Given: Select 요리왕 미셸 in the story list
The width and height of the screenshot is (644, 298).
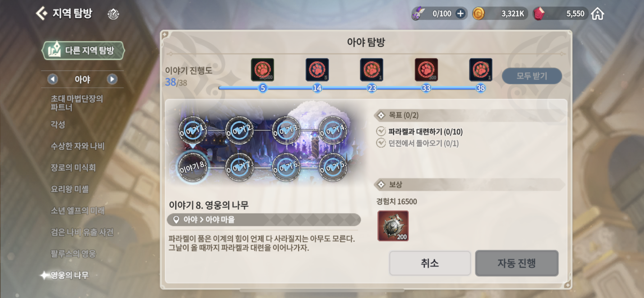Looking at the screenshot, I should tap(70, 189).
